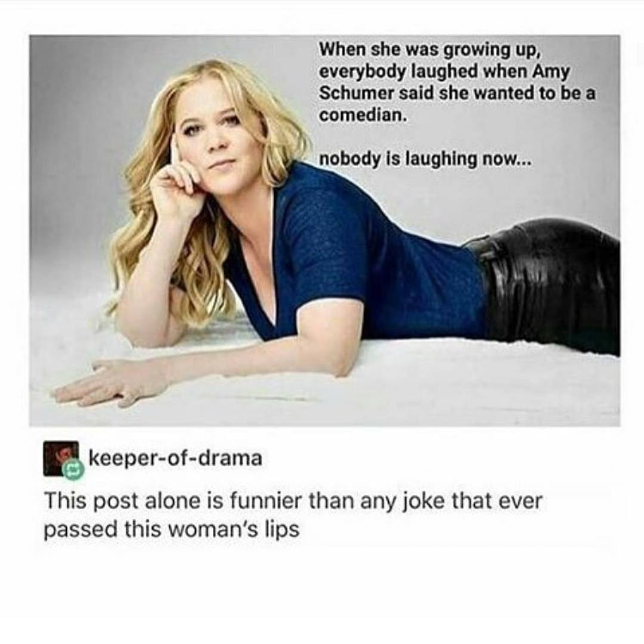
Task: Click the word "funnier" in the comment
Action: tap(264, 501)
